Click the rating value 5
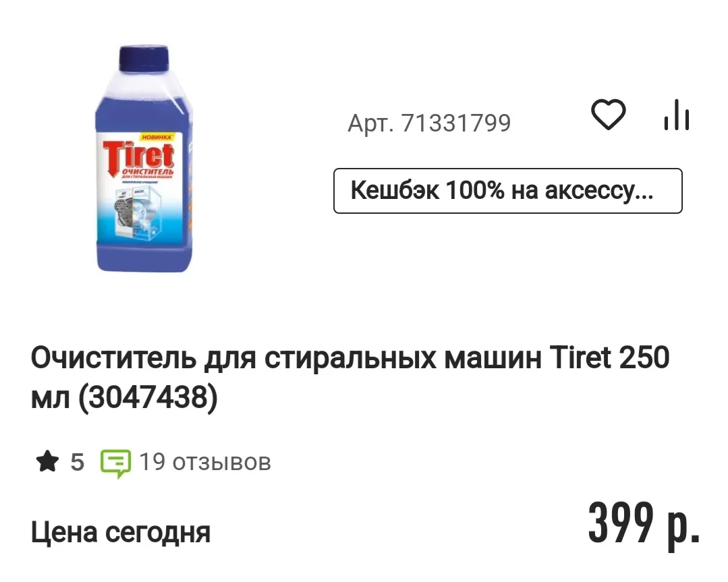Screen dimensions: 728x582 tap(78, 462)
